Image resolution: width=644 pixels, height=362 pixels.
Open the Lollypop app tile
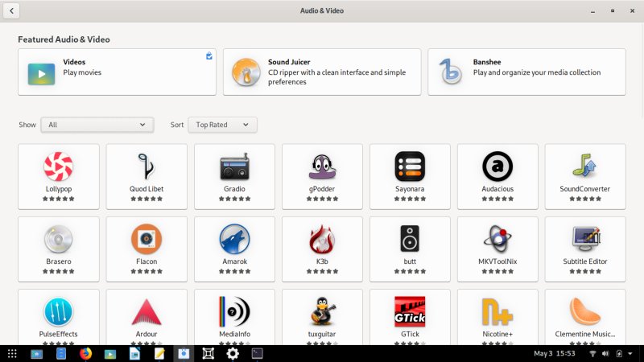59,176
